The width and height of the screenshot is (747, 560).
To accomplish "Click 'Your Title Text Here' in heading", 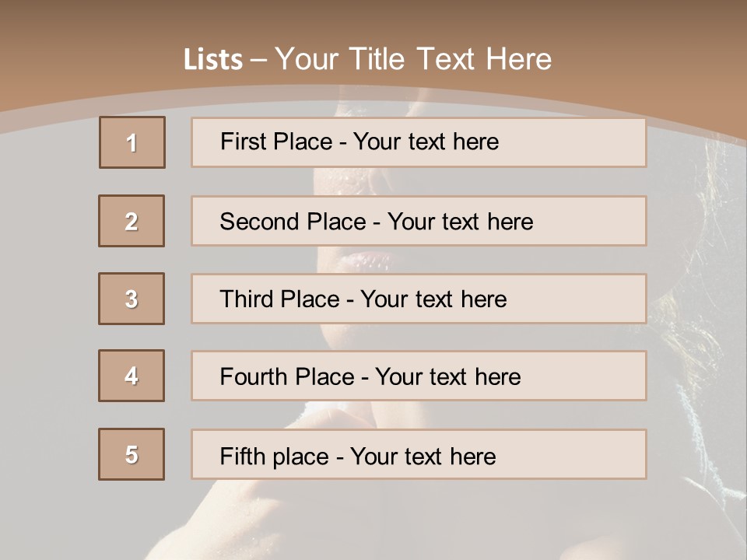I will (x=413, y=59).
